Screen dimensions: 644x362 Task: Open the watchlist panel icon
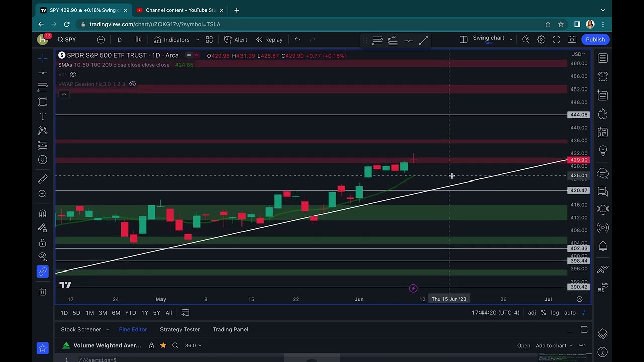pos(602,58)
